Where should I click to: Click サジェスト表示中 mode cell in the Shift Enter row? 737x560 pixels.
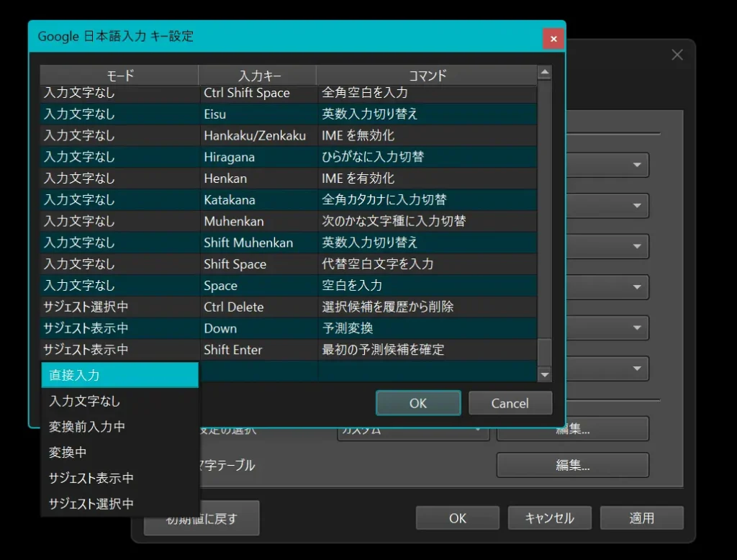(120, 349)
